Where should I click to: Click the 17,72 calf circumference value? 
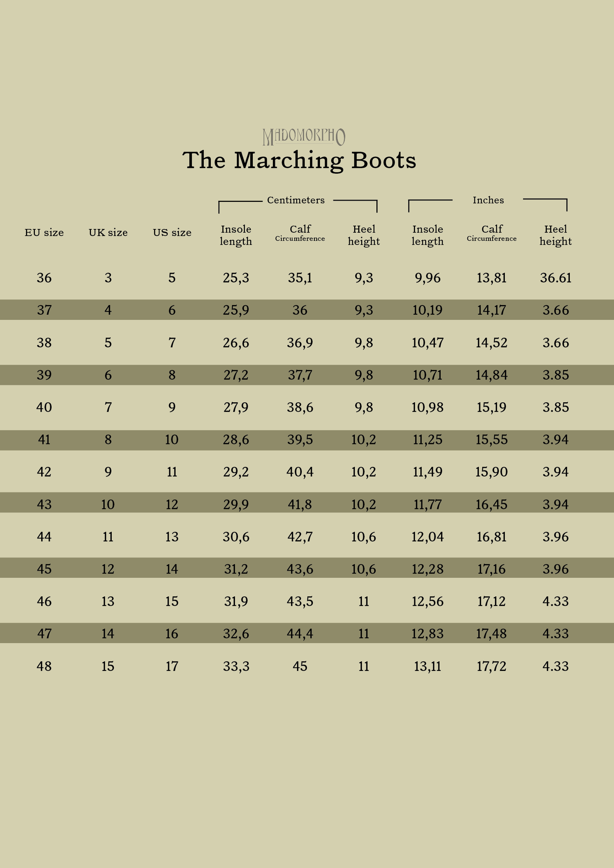click(491, 666)
